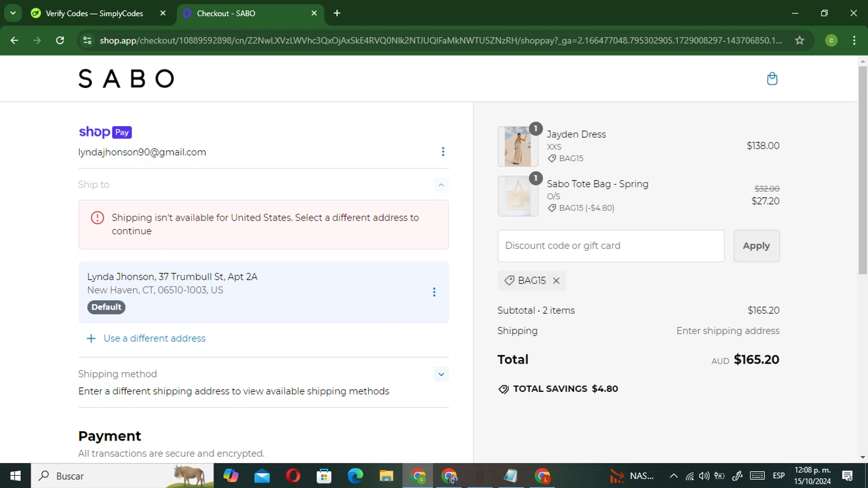Screen dimensions: 868x488
Task: Open Chrome three-dot menu
Action: 854,41
